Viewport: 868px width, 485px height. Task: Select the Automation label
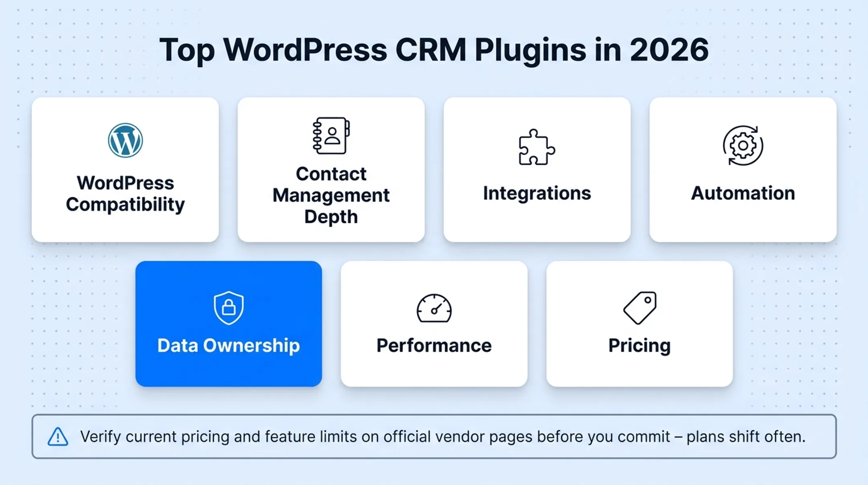(743, 193)
